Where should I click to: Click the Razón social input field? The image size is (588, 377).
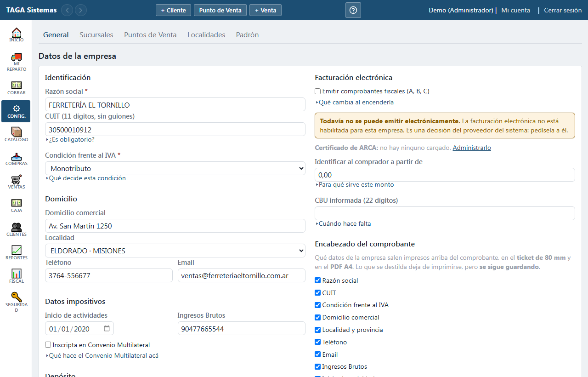(x=175, y=104)
